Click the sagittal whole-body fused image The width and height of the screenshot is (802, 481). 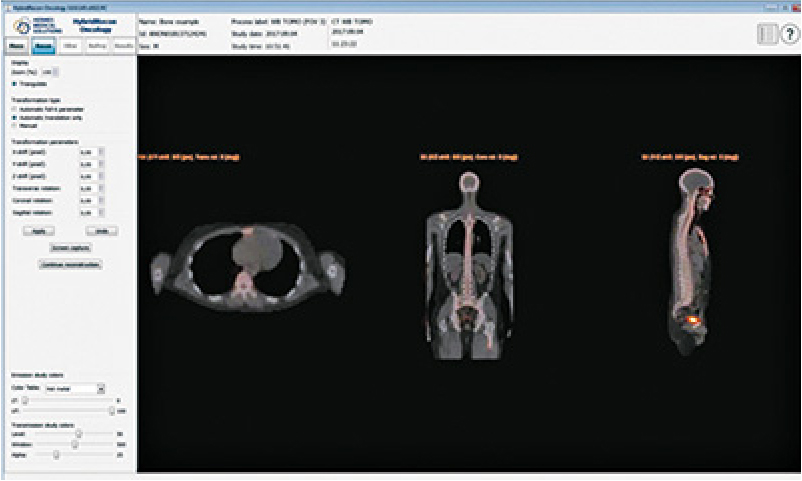coord(690,261)
